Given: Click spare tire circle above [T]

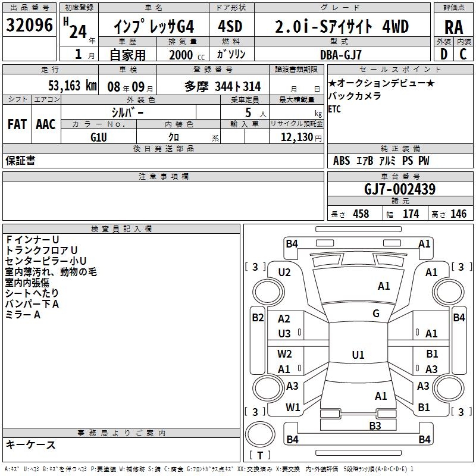Looking at the screenshot, I should pyautogui.click(x=260, y=435).
